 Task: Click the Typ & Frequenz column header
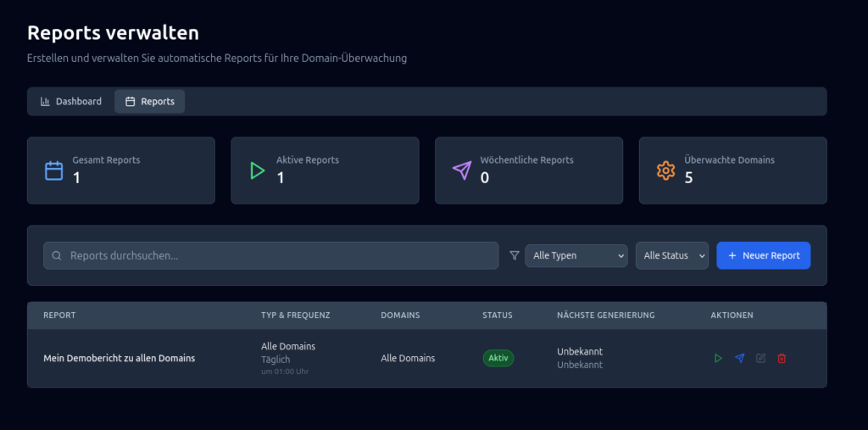point(295,316)
